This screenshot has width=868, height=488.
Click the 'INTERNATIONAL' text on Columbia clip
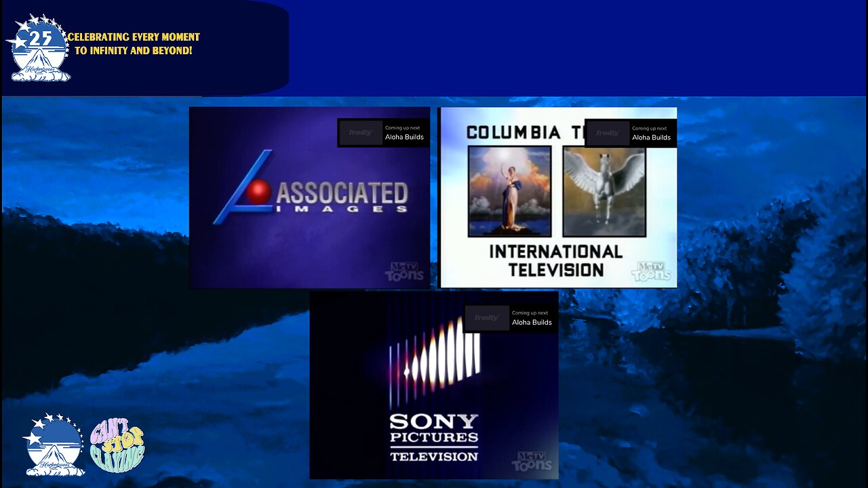point(556,251)
